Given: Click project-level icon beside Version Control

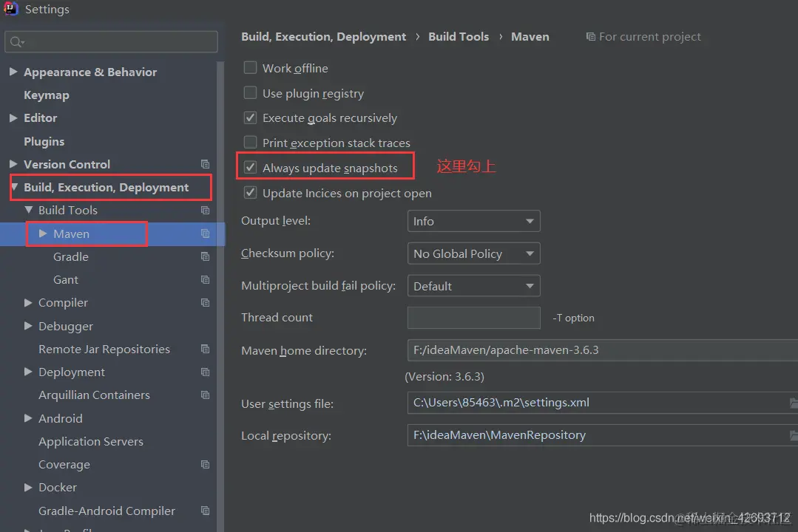Looking at the screenshot, I should 205,164.
